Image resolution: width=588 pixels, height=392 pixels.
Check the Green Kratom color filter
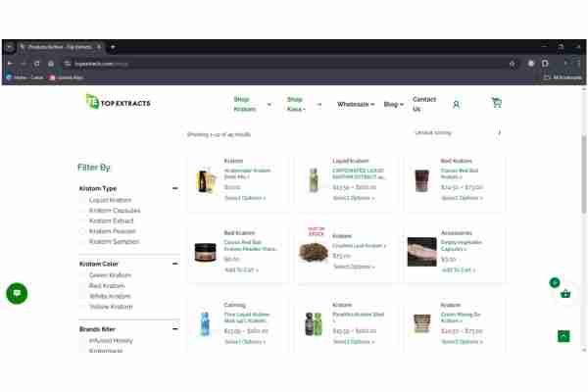point(82,275)
